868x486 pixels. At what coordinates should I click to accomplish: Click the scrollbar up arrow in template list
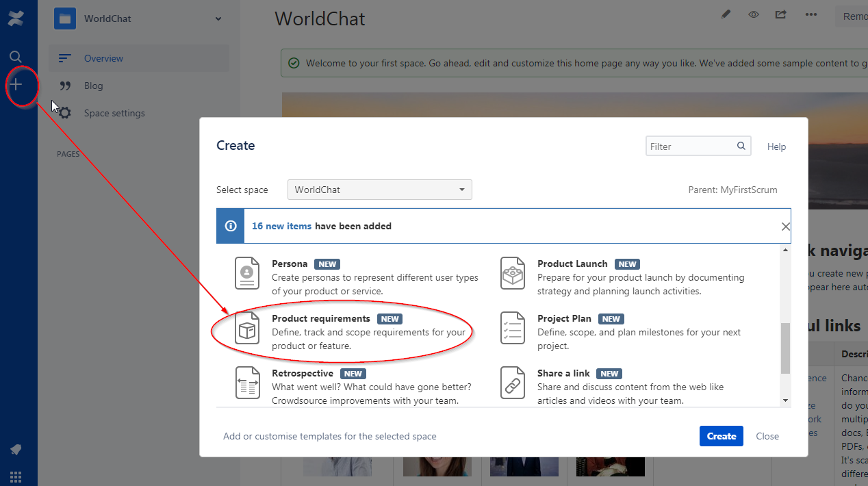(x=785, y=251)
